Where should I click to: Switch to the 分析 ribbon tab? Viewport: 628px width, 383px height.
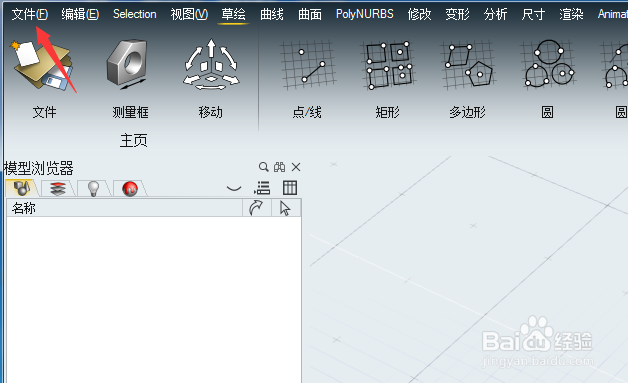pos(495,14)
